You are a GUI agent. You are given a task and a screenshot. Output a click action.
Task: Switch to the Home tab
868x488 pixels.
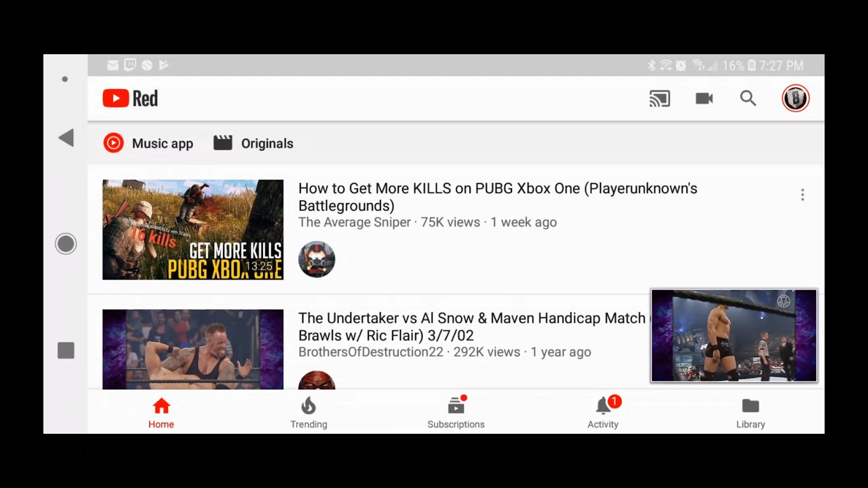click(x=161, y=413)
